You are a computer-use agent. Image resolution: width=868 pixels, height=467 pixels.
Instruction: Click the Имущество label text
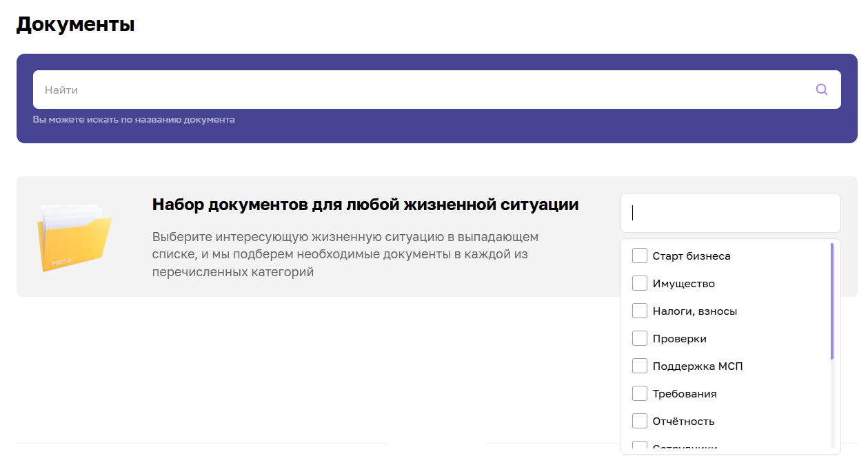point(684,284)
